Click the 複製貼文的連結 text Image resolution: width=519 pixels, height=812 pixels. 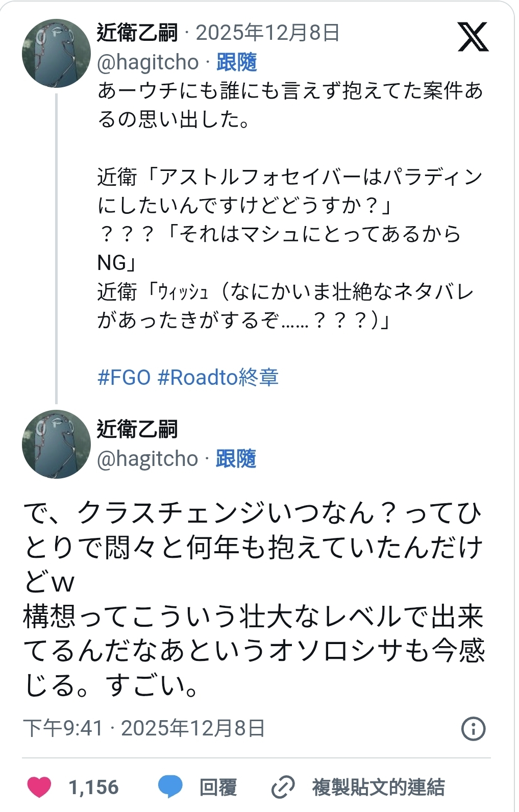378,787
